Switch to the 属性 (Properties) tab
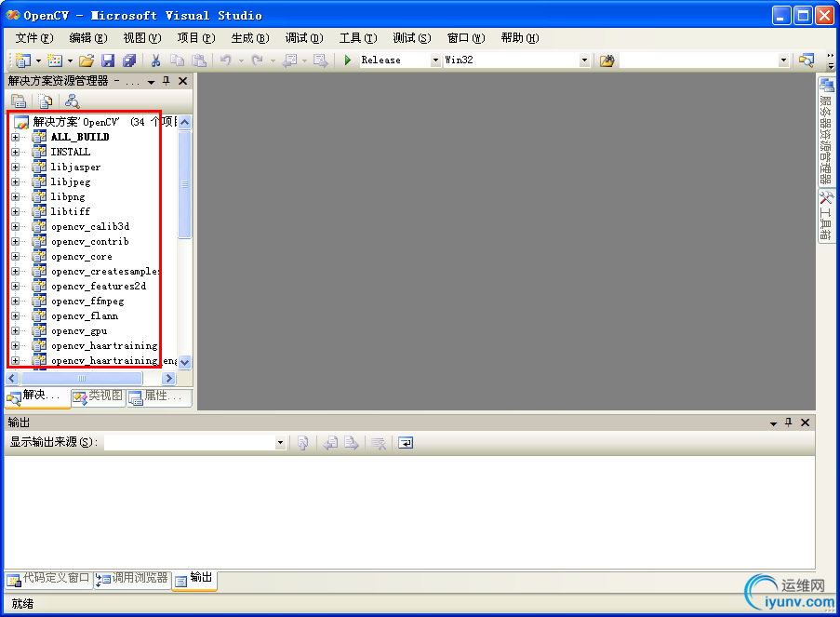Screen dimensions: 840x617 [x=159, y=396]
